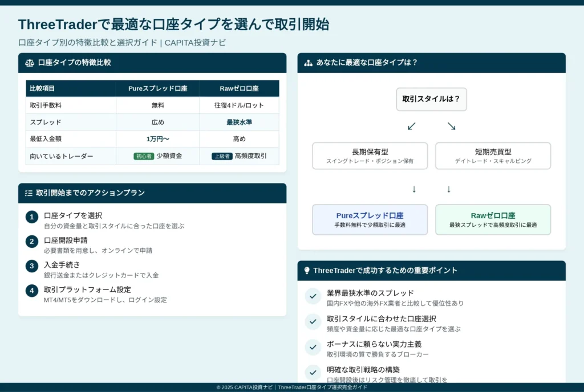The height and width of the screenshot is (392, 584).
Task: Click the 比較項目 table column header
Action: (71, 88)
